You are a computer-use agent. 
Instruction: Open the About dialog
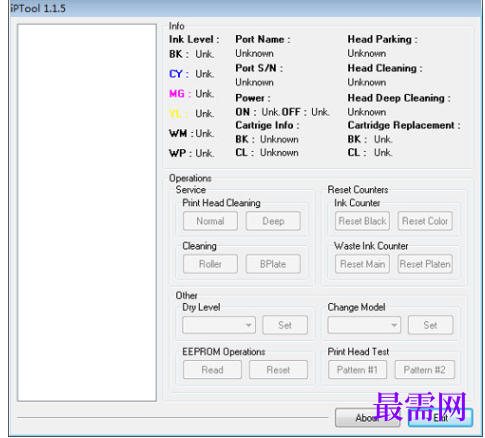coord(368,418)
